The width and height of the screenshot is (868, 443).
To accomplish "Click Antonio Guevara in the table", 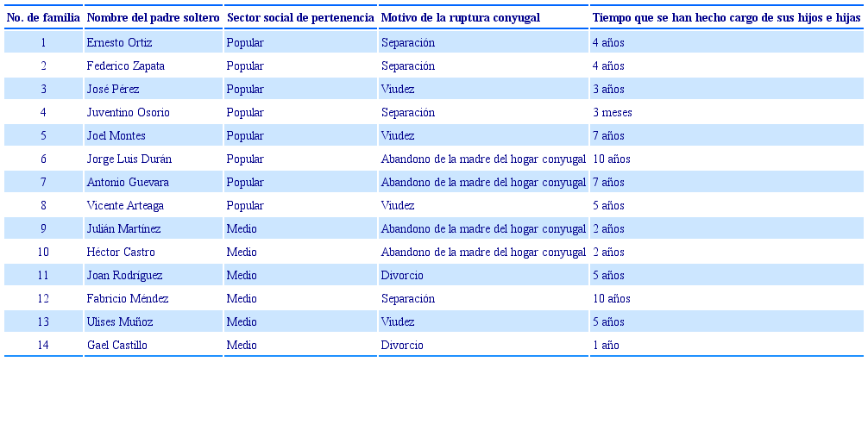I will coord(128,182).
